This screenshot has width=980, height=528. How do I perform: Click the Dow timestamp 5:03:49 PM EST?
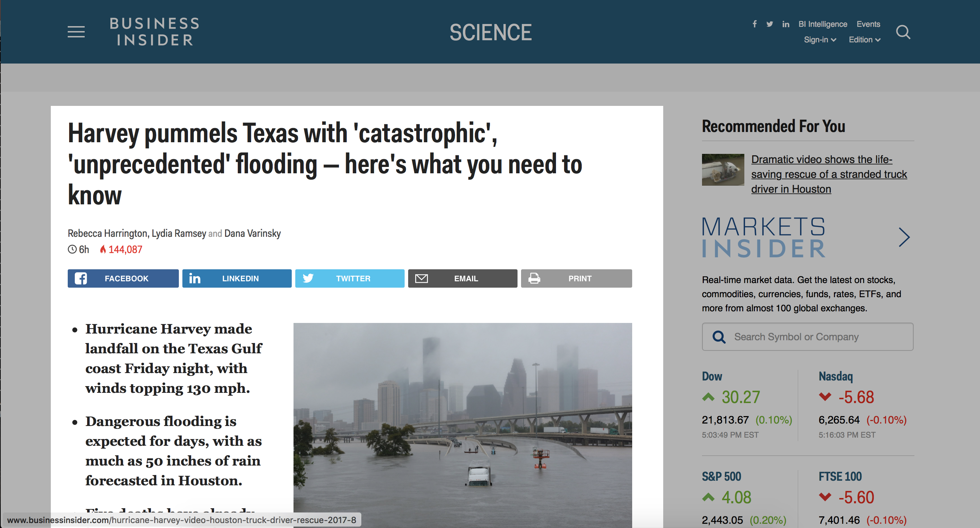[730, 435]
